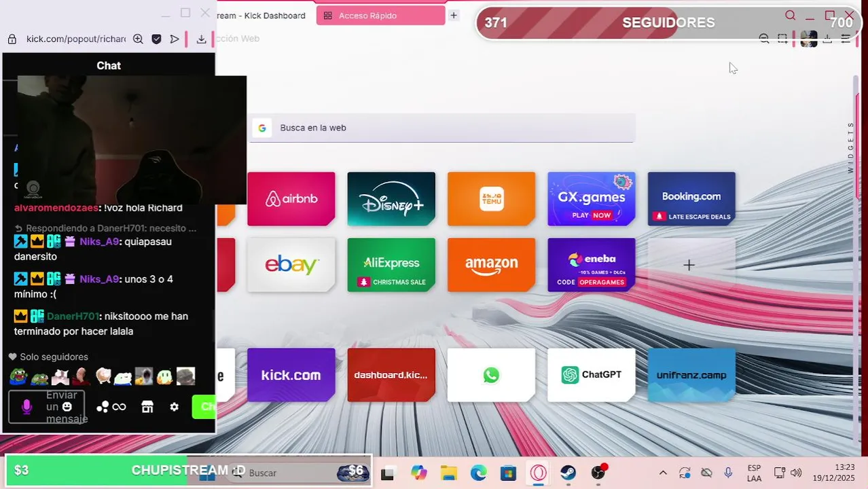Click the Enviar un mensaje chat input
The image size is (868, 489).
47,407
